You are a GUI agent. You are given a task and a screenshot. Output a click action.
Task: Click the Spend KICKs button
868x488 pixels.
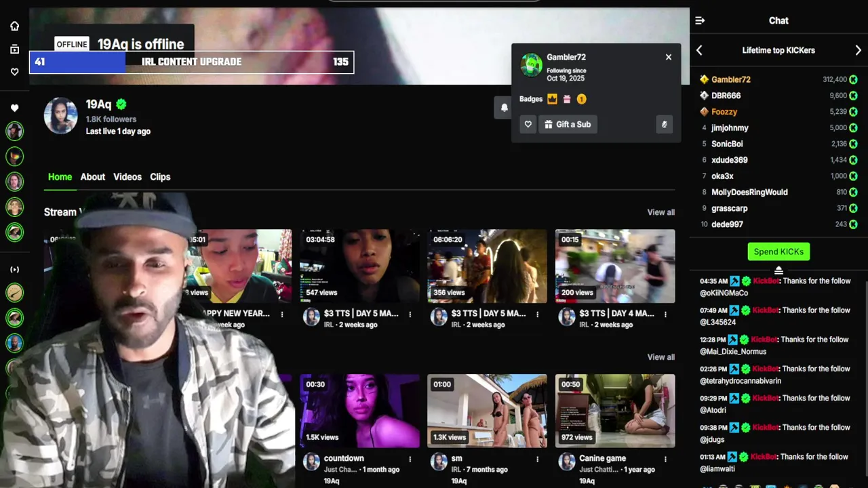pos(778,251)
